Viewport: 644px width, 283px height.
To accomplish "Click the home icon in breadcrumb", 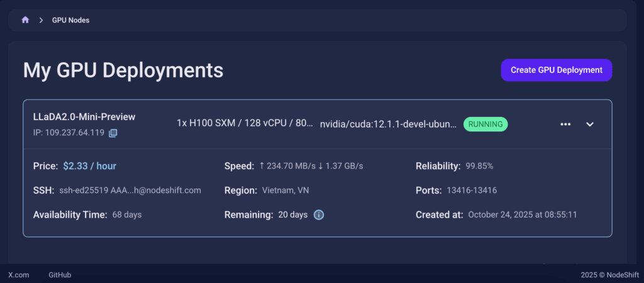I will tap(25, 20).
